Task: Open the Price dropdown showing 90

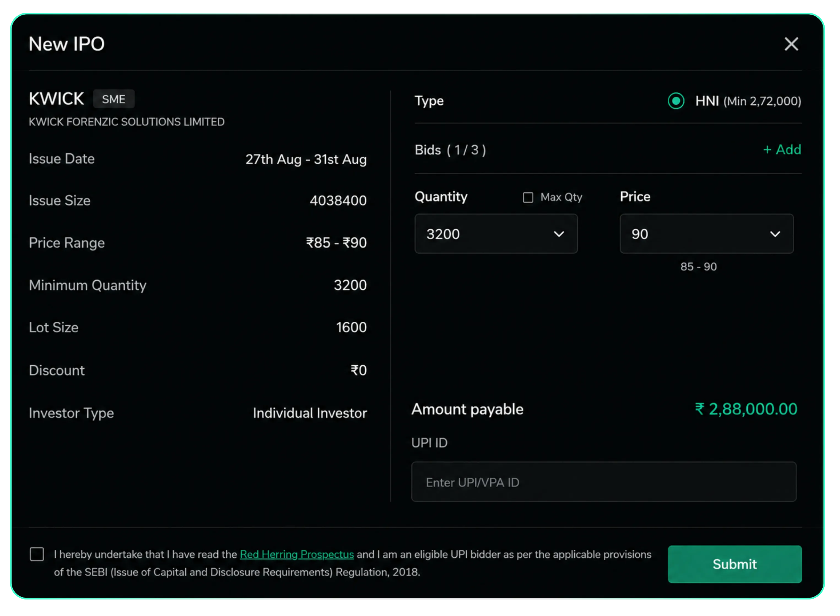Action: (706, 234)
